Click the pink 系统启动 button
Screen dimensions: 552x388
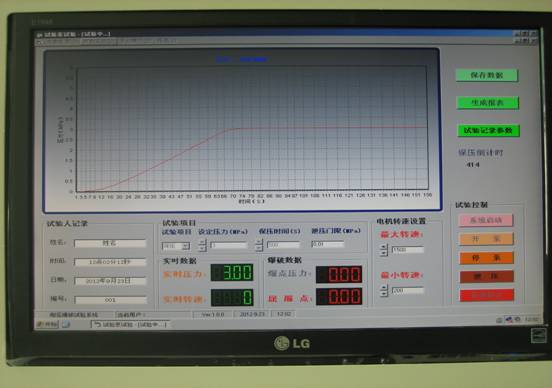coord(486,220)
